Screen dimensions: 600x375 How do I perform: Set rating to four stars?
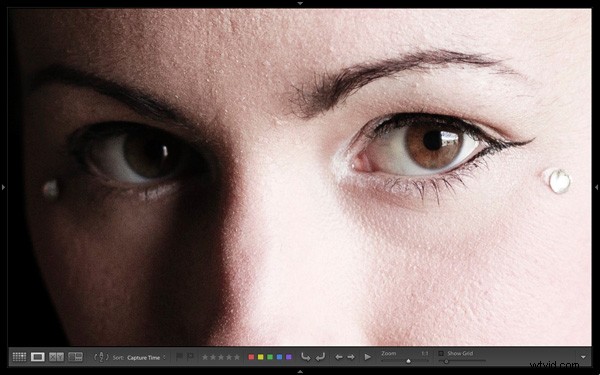pos(229,357)
